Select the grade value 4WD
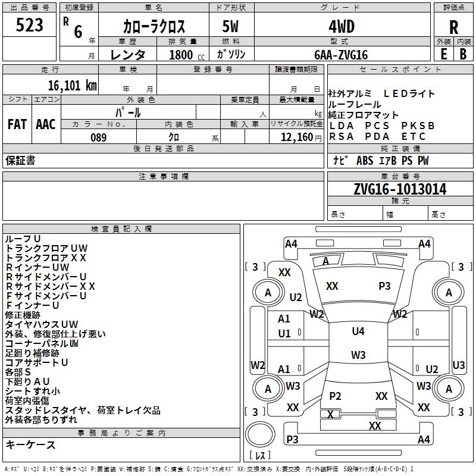This screenshot has height=476, width=476. pos(342,27)
